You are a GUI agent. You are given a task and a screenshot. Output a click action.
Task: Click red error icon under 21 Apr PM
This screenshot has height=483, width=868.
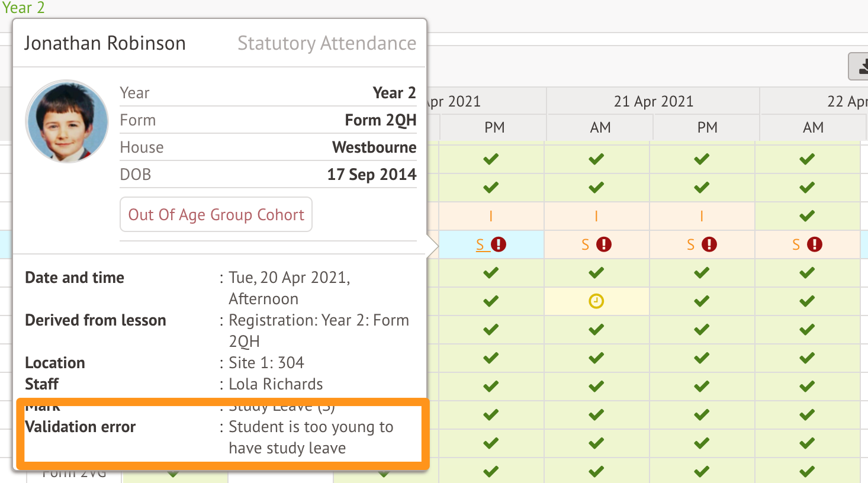(709, 244)
